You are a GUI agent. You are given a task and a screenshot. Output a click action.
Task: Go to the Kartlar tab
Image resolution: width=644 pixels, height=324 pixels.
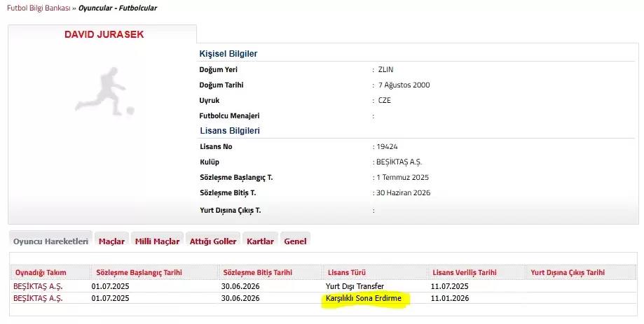coord(260,241)
